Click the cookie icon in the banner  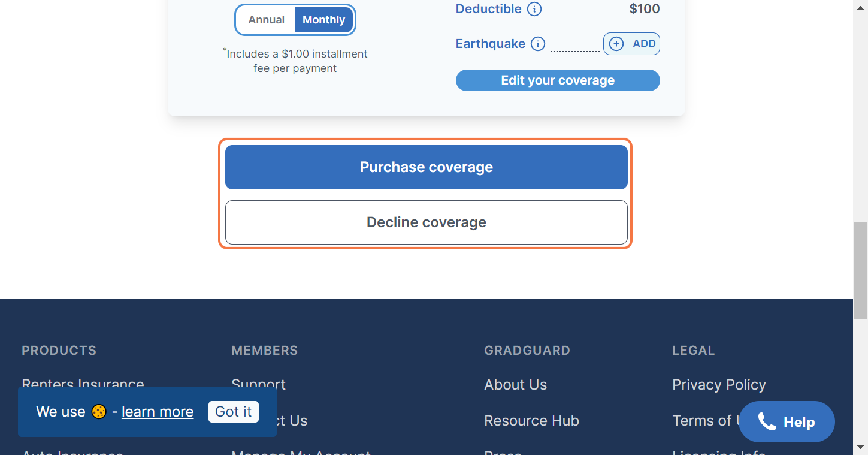click(x=99, y=412)
